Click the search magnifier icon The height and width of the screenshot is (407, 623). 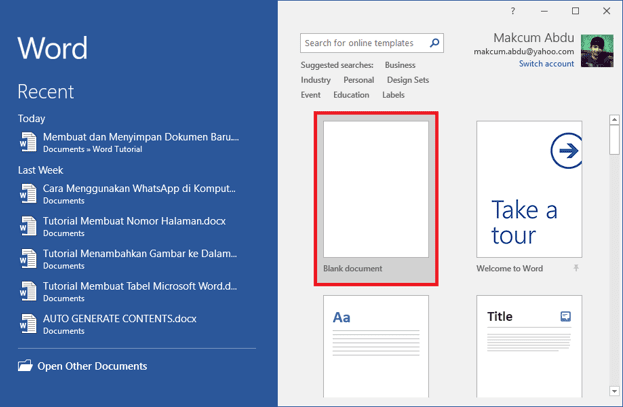pyautogui.click(x=434, y=43)
